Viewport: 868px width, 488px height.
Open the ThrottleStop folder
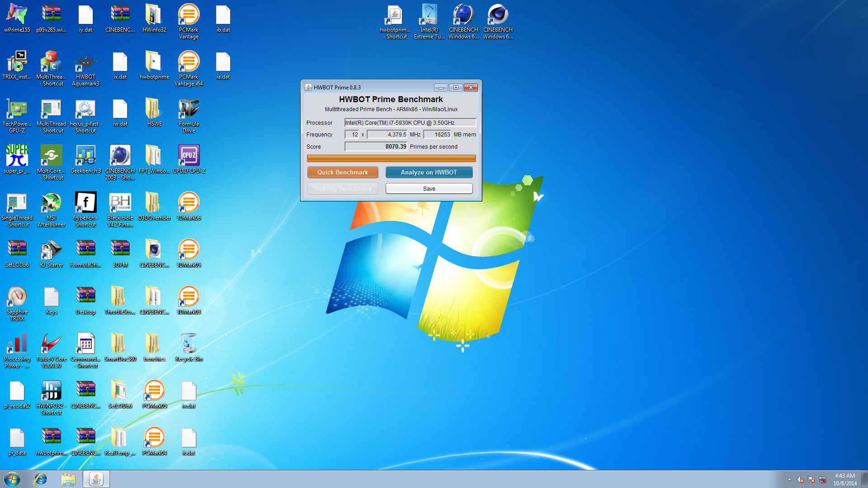pos(120,300)
